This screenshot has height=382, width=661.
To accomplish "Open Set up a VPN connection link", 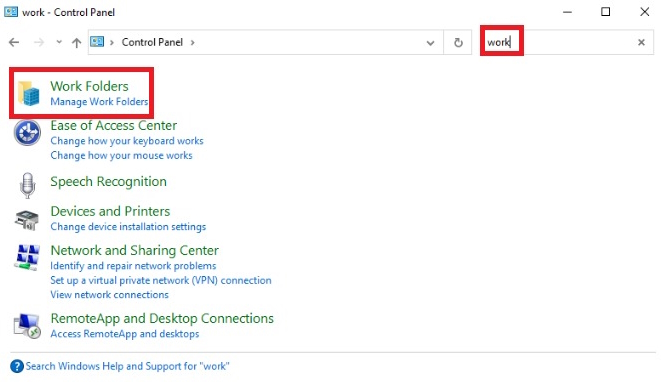I will (x=161, y=280).
